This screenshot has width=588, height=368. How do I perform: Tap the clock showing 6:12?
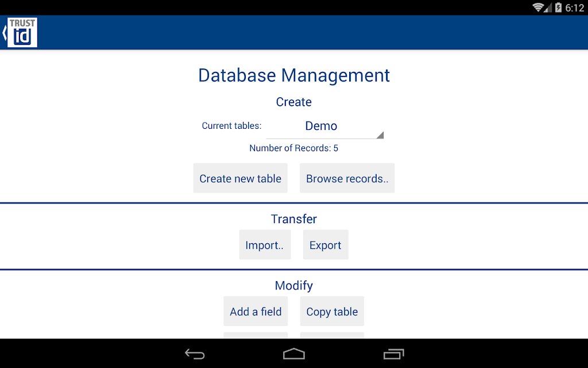pos(574,7)
